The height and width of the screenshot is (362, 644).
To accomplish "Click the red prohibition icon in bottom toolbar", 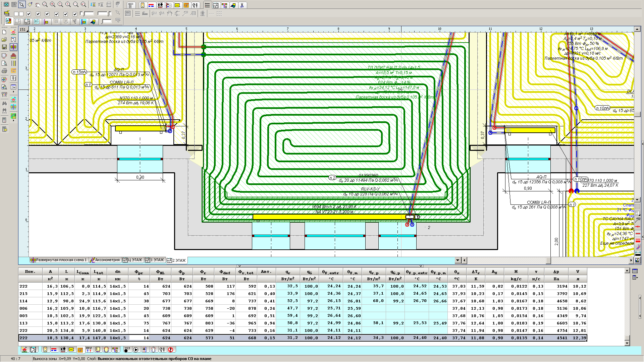I will (170, 350).
